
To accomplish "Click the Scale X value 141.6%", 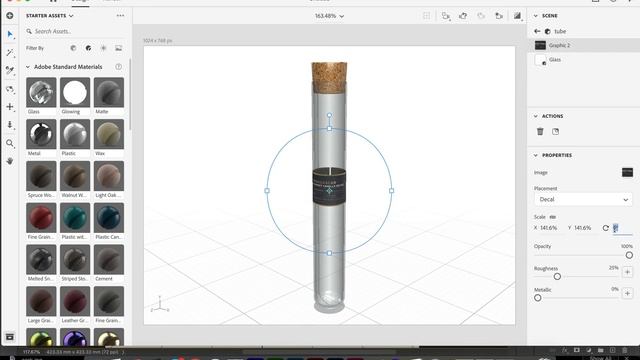I will [x=548, y=228].
